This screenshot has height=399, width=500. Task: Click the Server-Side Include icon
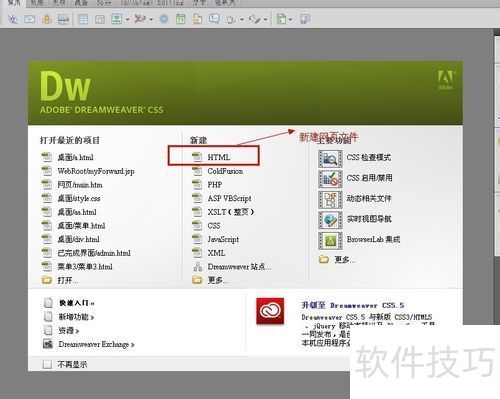coord(198,19)
